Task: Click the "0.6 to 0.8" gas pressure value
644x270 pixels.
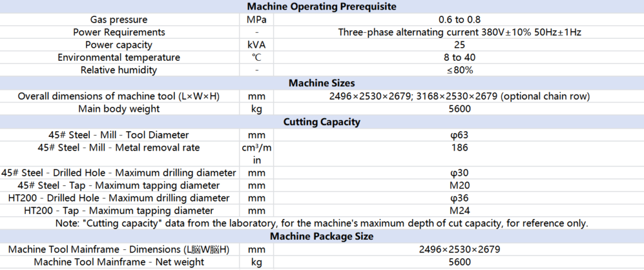Action: [457, 19]
